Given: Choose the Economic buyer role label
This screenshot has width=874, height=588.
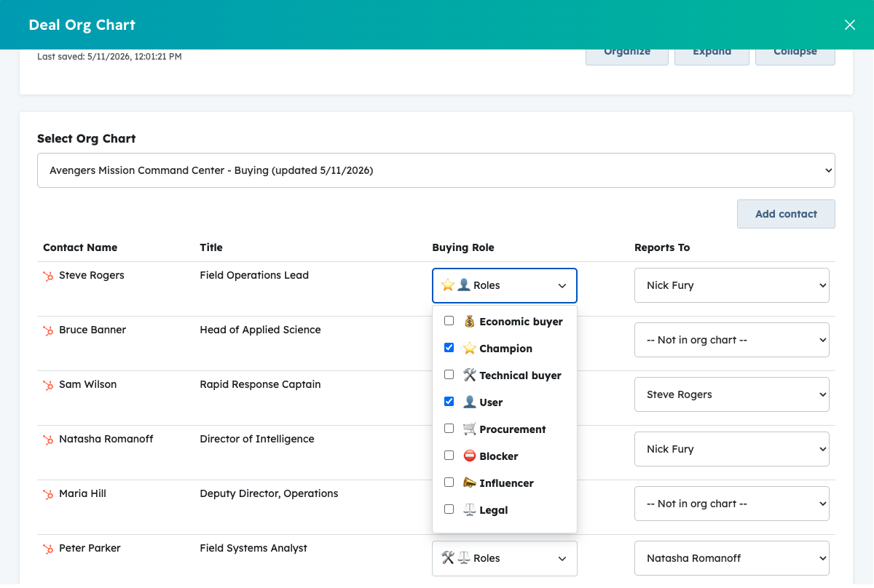Looking at the screenshot, I should pos(521,322).
